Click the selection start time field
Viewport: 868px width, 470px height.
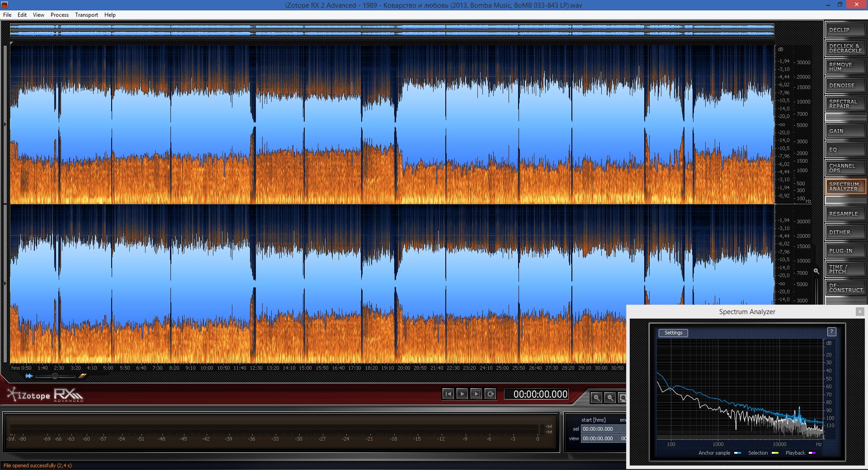[x=599, y=429]
